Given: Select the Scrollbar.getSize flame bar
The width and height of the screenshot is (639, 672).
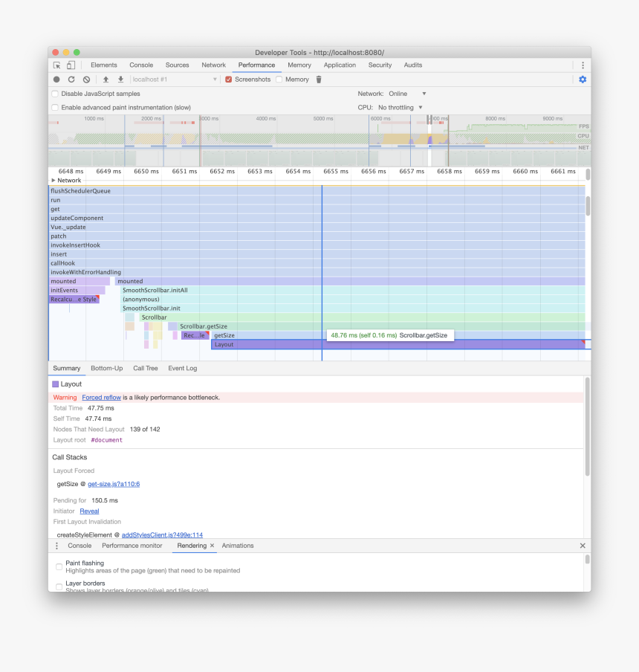Looking at the screenshot, I should click(381, 326).
